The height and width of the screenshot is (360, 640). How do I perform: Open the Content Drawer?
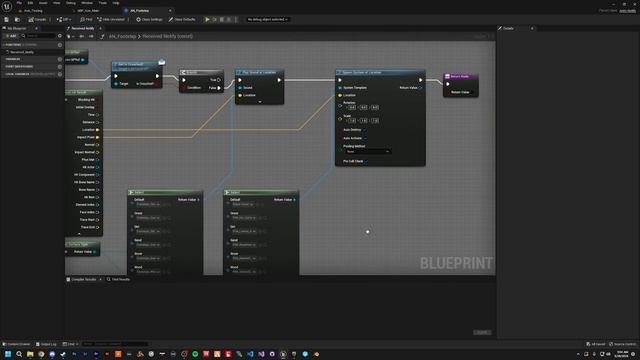pyautogui.click(x=16, y=344)
